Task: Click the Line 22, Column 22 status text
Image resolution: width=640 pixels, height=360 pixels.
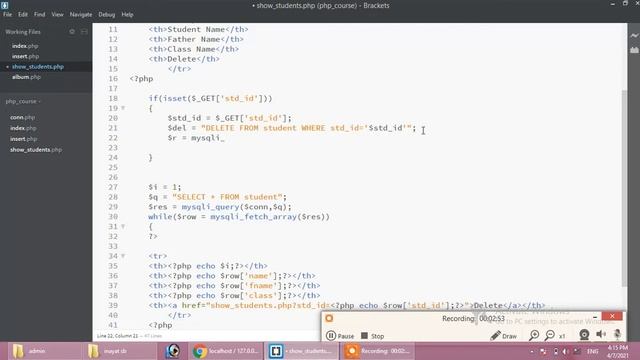Action: [118, 336]
